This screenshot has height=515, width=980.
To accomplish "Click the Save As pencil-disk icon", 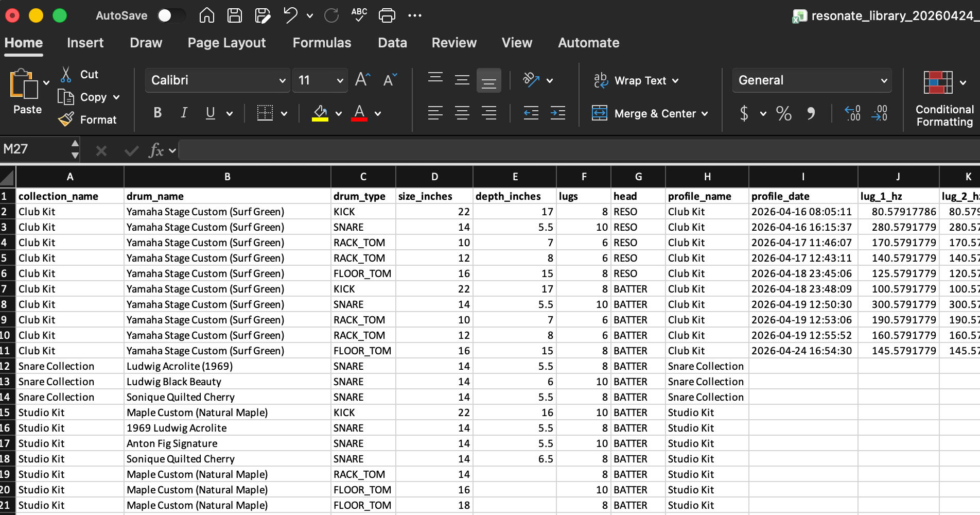I will coord(262,15).
